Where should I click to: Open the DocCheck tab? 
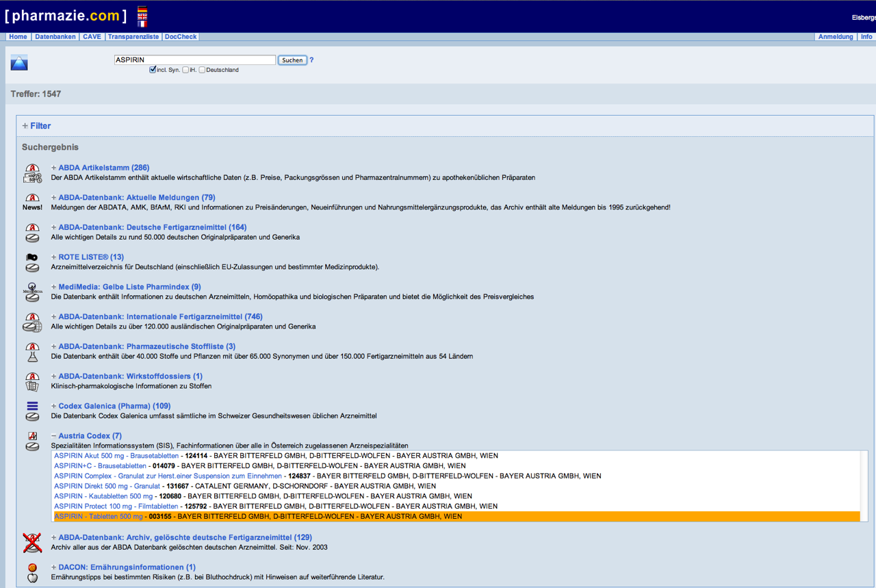(181, 37)
